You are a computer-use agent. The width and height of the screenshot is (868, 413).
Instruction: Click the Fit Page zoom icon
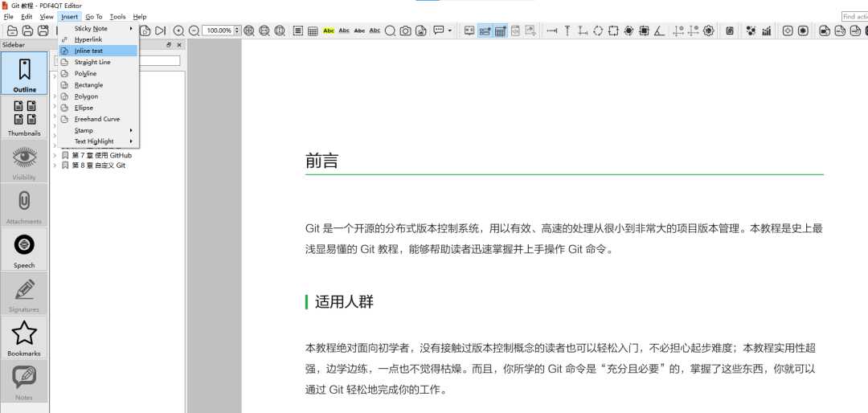tap(249, 31)
